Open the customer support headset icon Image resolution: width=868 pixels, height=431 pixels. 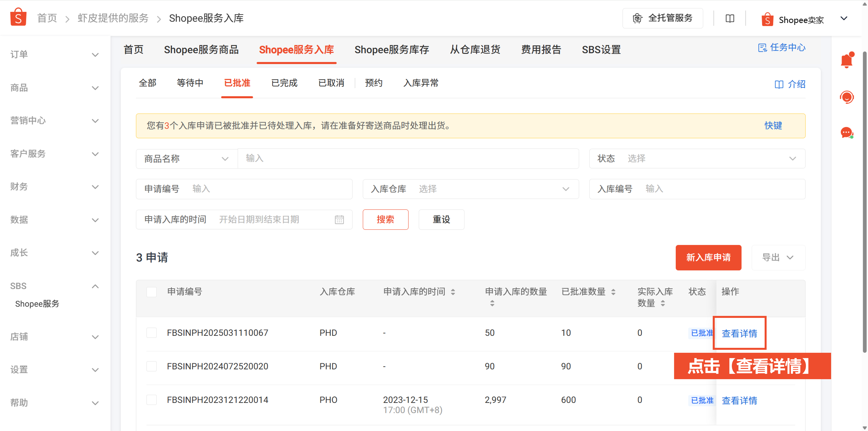(847, 97)
